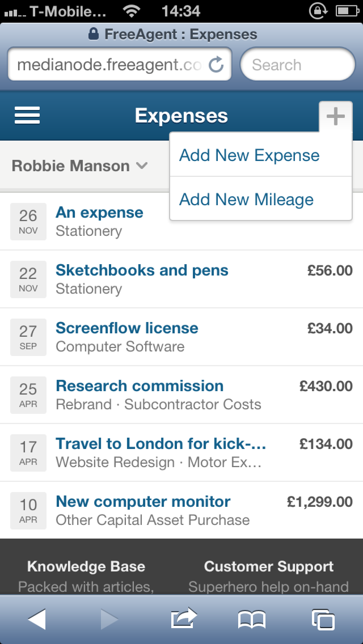Tap the plus add button
The width and height of the screenshot is (363, 644).
[336, 116]
